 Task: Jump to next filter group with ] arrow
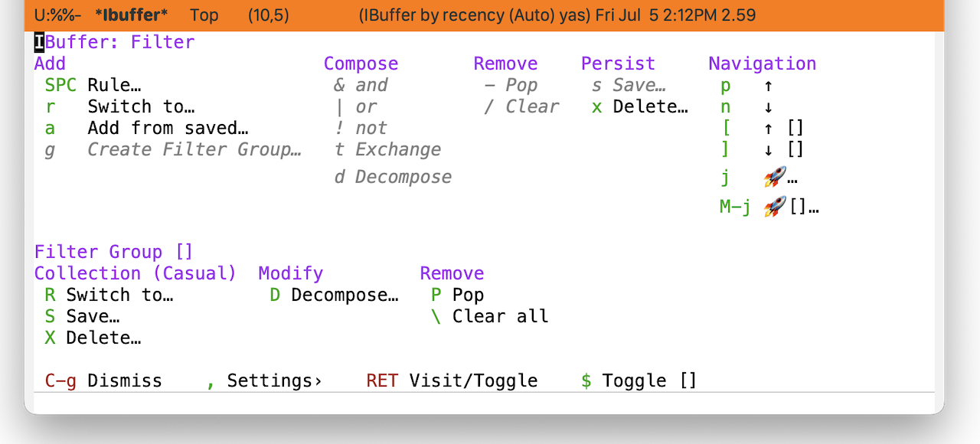point(768,150)
